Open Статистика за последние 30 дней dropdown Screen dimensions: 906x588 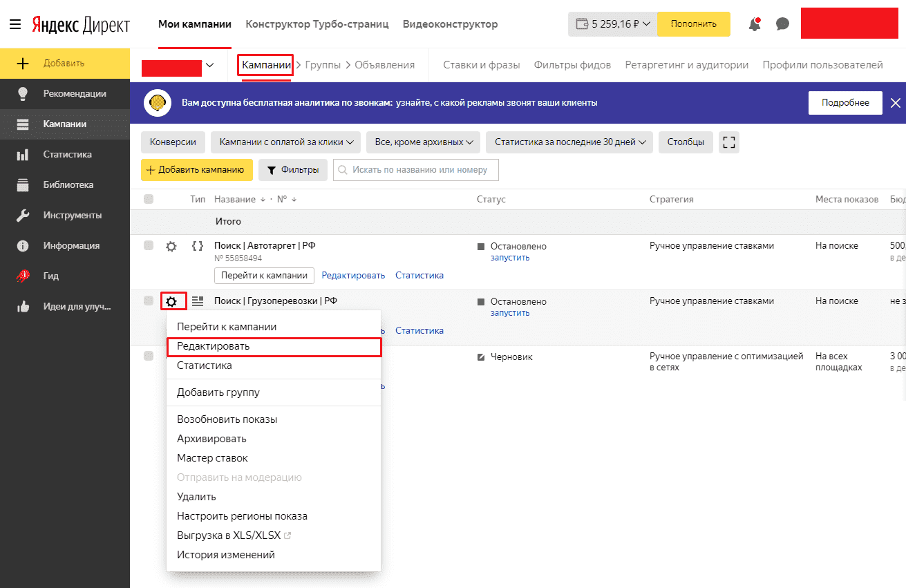(569, 142)
